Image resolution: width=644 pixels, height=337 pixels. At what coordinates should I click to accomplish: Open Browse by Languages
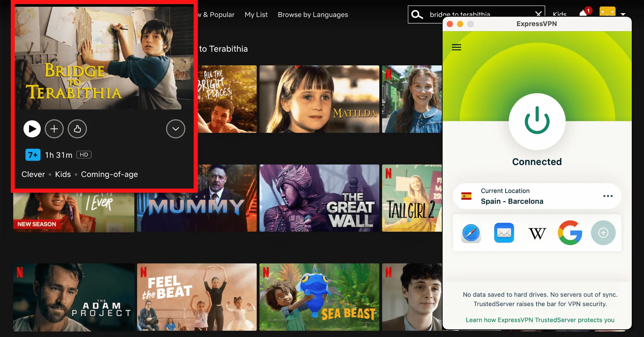click(313, 14)
